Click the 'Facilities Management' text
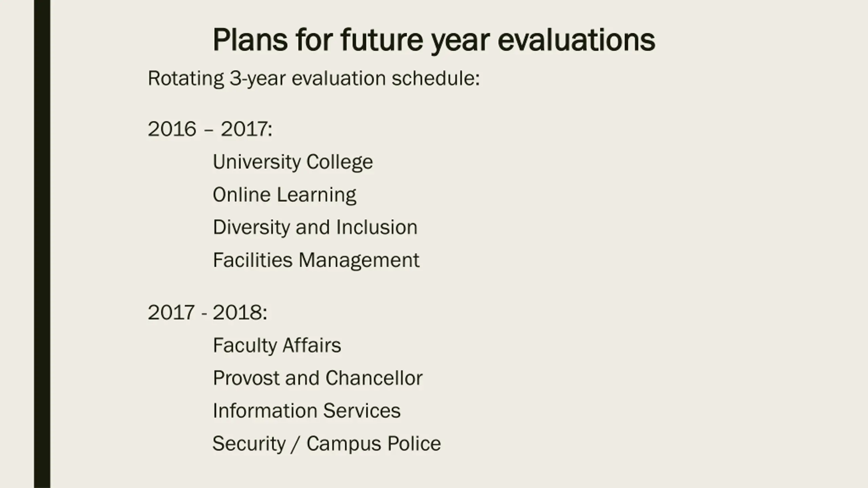Viewport: 868px width, 488px height. tap(316, 260)
